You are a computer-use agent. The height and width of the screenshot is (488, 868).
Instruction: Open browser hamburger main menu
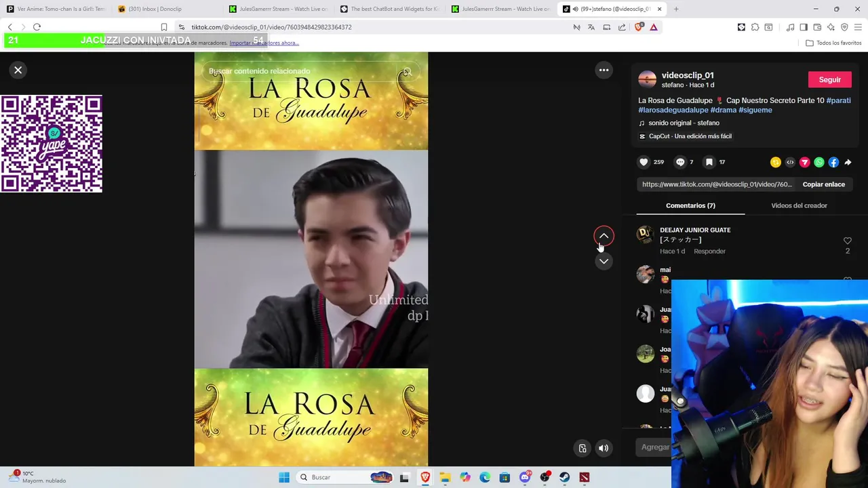858,27
